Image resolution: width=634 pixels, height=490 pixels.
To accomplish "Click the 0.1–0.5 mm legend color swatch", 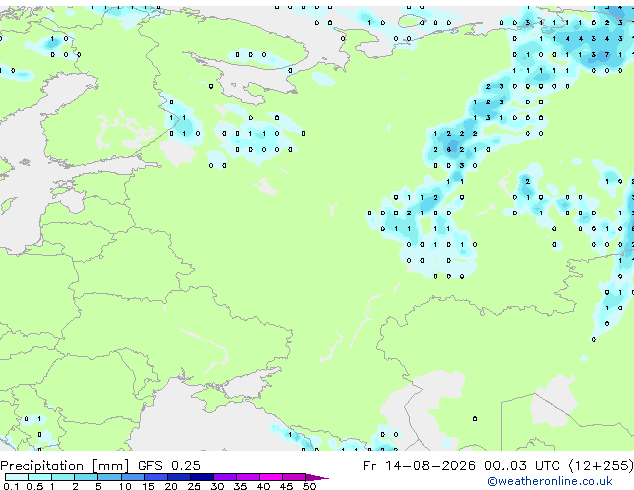I will (x=17, y=477).
